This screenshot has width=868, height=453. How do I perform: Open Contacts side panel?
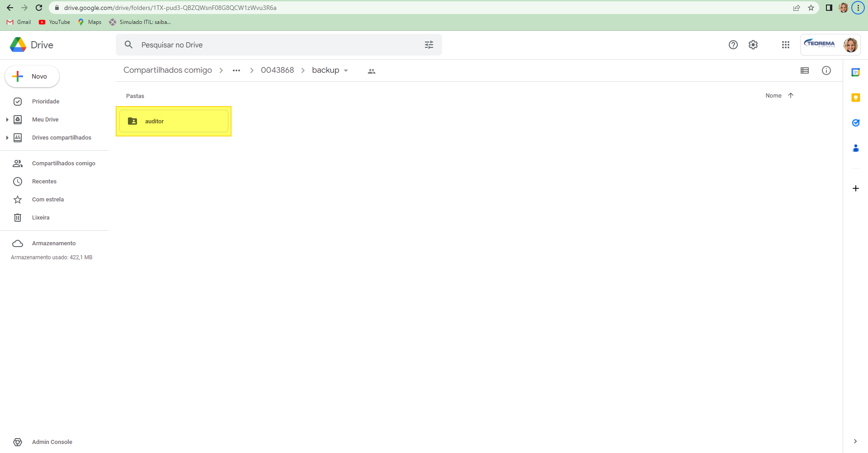pos(856,148)
